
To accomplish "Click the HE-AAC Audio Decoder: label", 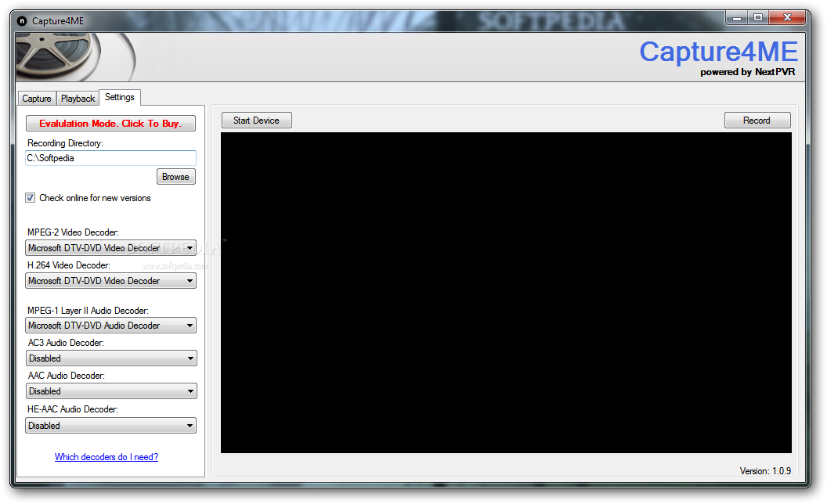I will point(73,409).
